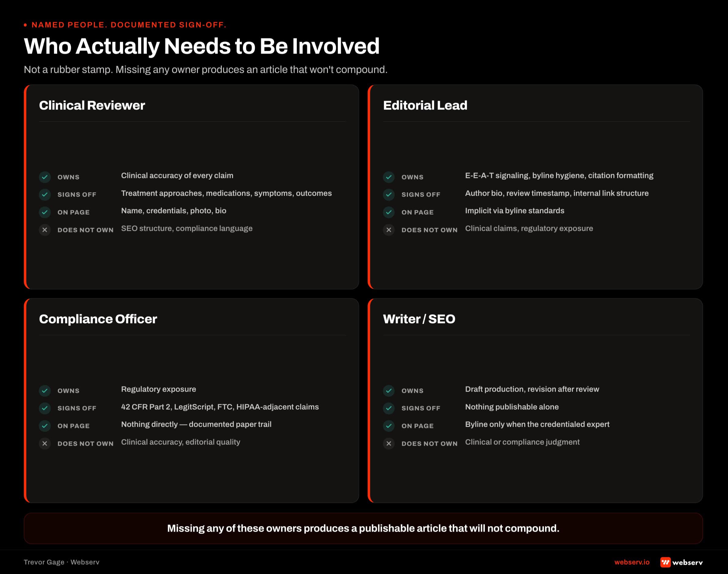Screen dimensions: 728x574
Task: Click the ON PAGE label in Clinical Reviewer card
Action: 73,212
